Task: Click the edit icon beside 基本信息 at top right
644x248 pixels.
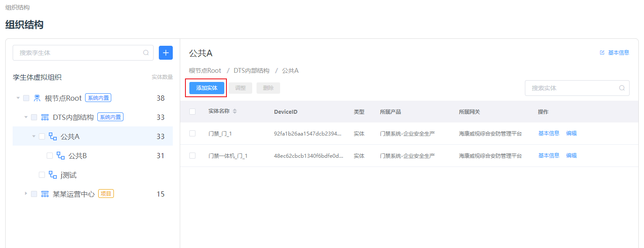Action: [x=602, y=52]
